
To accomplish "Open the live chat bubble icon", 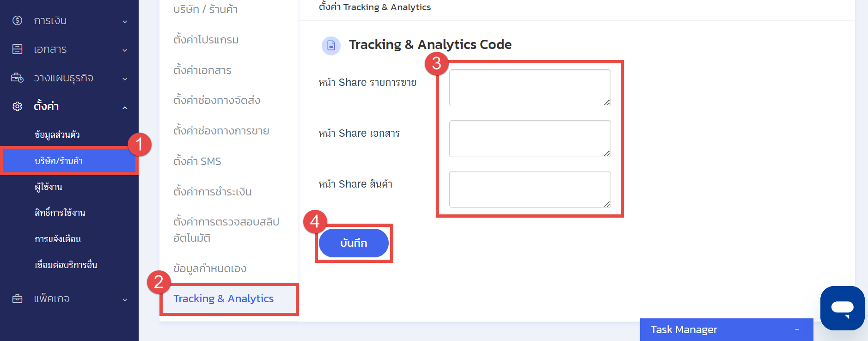I will click(x=842, y=308).
